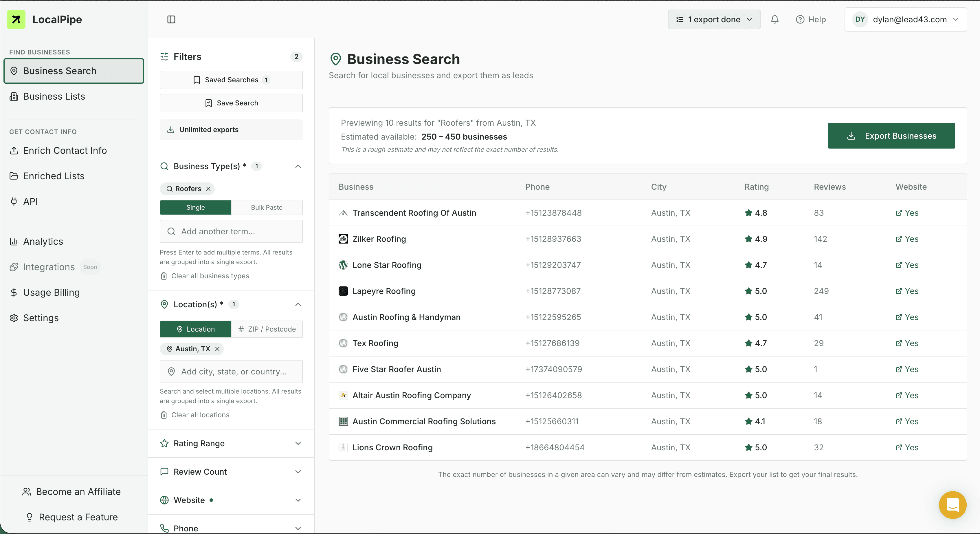Open the sidebar collapse icon next to LocalPipe

point(171,19)
